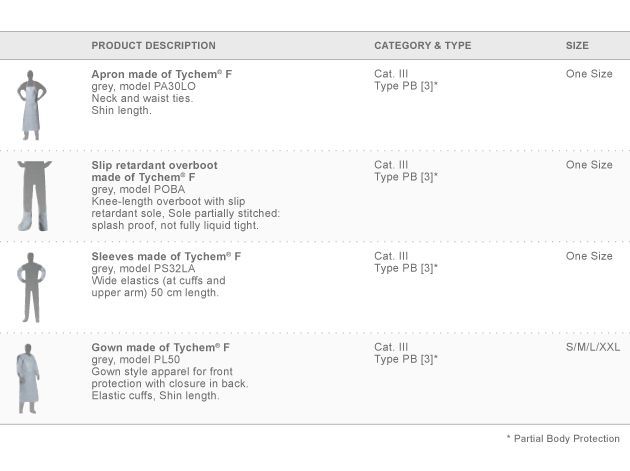Click the gown's Cat. III category text

tap(391, 347)
